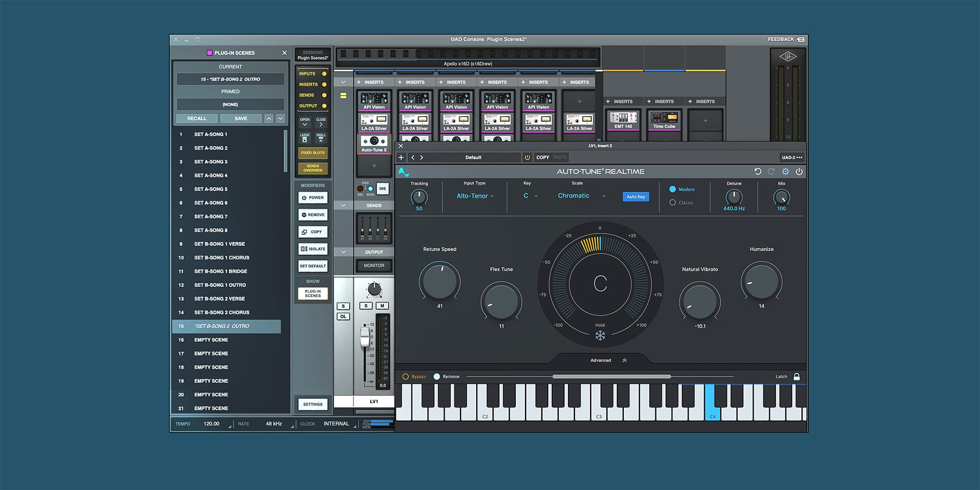The image size is (980, 490).
Task: Select the Classic mode radio button
Action: click(673, 202)
